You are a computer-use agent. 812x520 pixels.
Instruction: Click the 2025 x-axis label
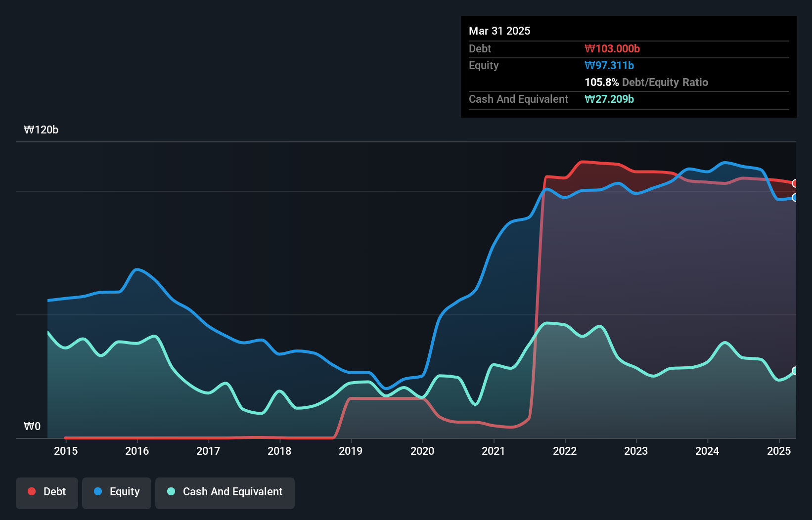(x=779, y=451)
